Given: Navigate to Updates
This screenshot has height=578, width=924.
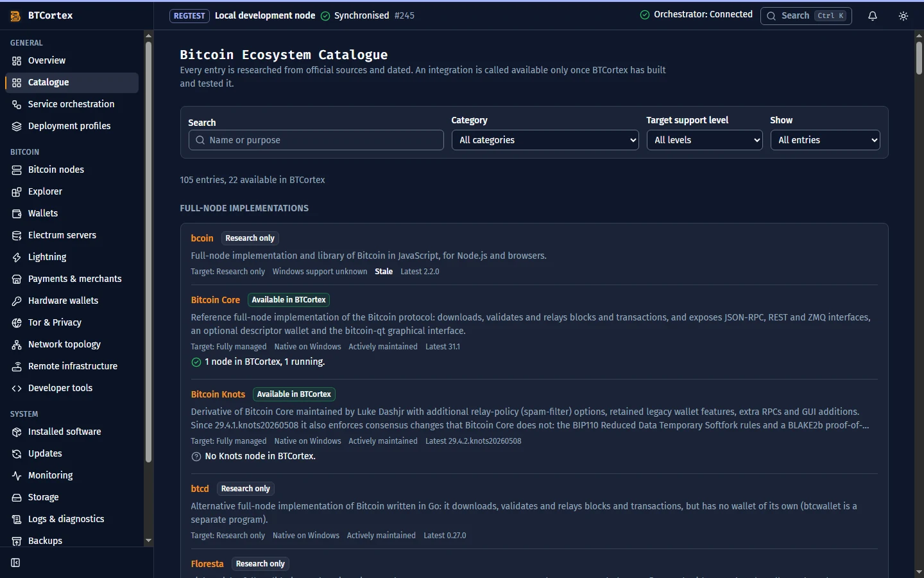Looking at the screenshot, I should [72, 453].
